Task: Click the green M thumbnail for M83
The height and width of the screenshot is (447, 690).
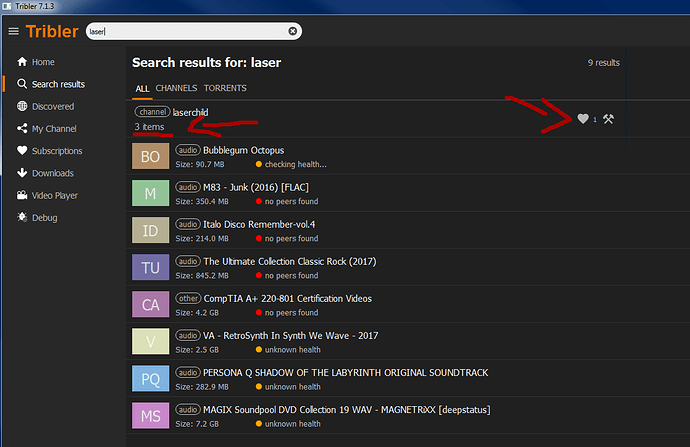Action: [x=150, y=193]
